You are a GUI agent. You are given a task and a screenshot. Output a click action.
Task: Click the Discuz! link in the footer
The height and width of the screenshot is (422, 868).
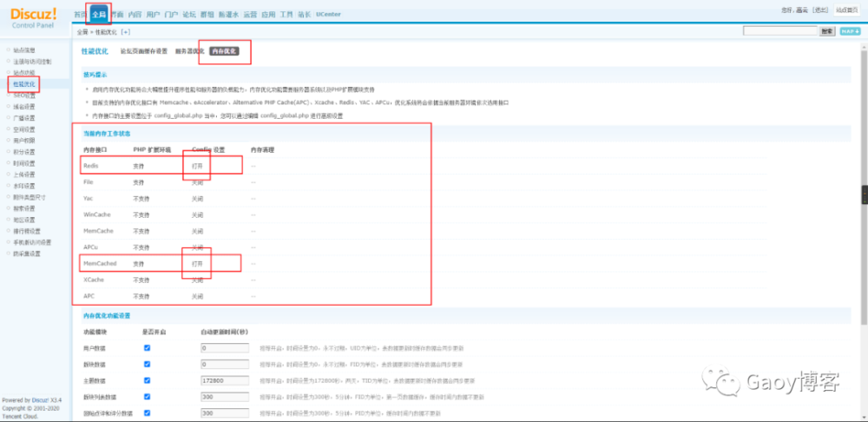(40, 399)
